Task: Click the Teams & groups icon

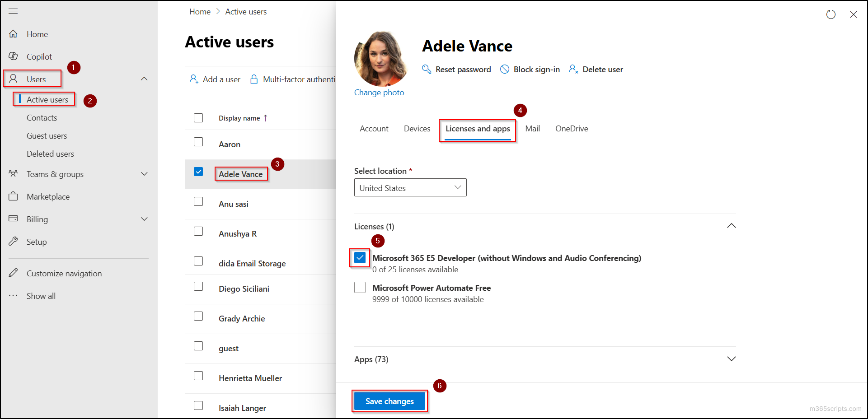Action: click(14, 174)
